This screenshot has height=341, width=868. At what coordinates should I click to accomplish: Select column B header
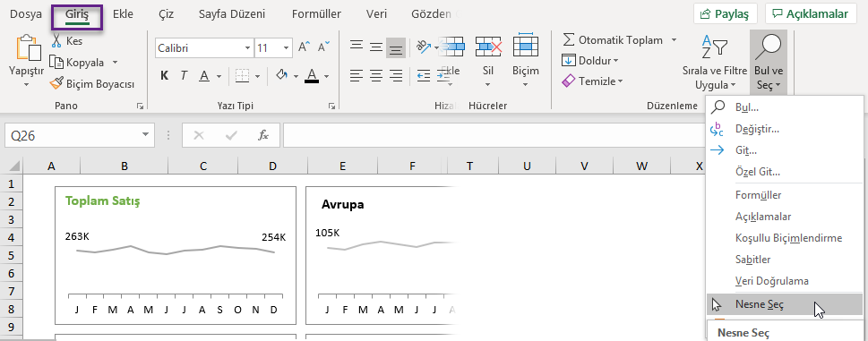tap(125, 166)
